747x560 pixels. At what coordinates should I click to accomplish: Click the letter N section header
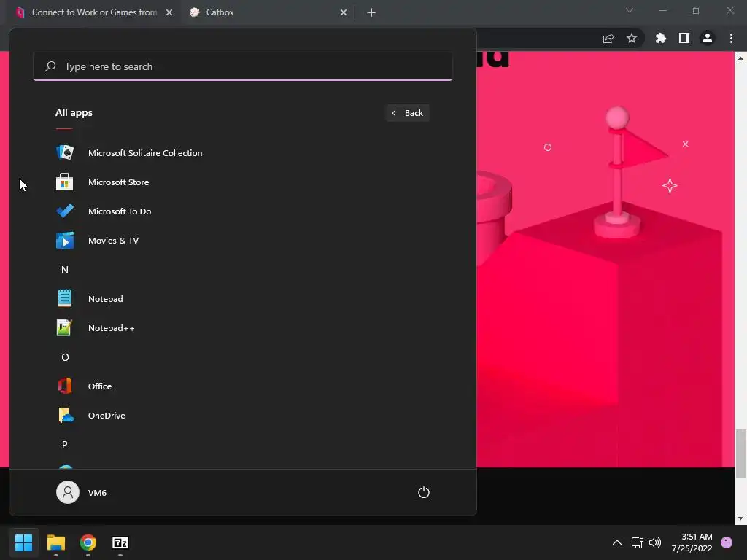point(65,270)
